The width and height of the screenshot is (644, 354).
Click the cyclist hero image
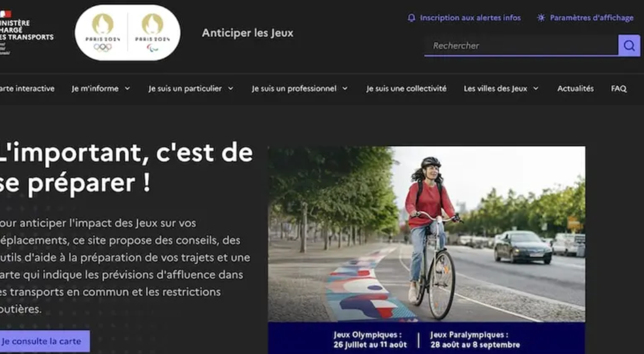tap(426, 234)
